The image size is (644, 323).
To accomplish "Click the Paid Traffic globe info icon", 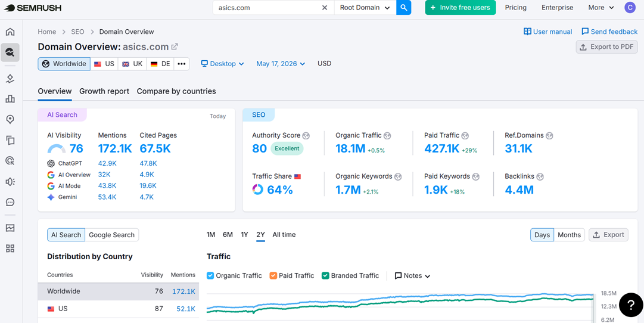I will [x=465, y=136].
